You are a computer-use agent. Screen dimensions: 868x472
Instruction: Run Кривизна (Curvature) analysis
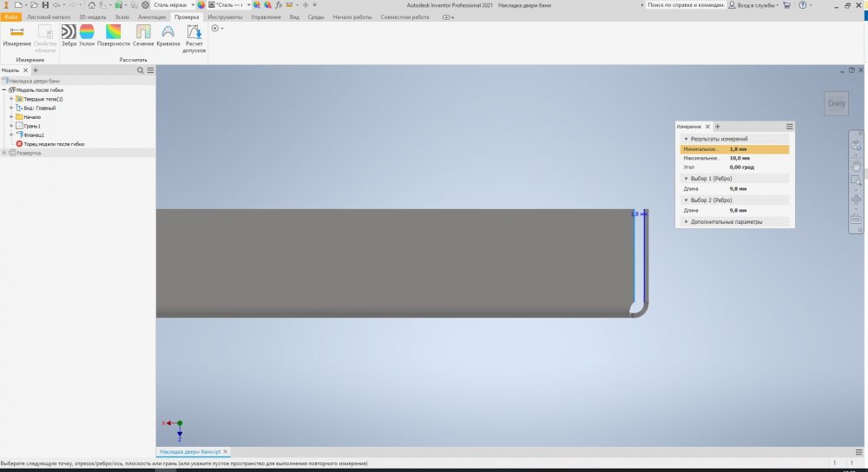pos(168,35)
